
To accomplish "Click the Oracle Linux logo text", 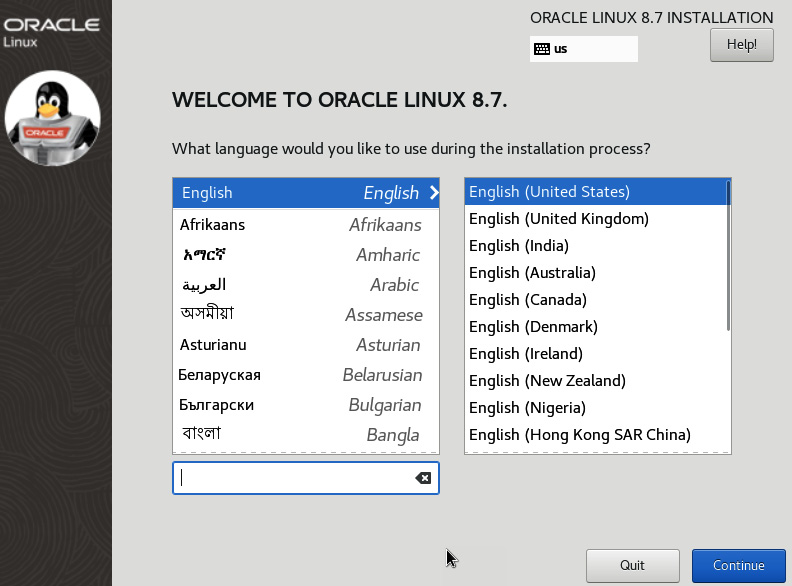I will click(x=52, y=32).
